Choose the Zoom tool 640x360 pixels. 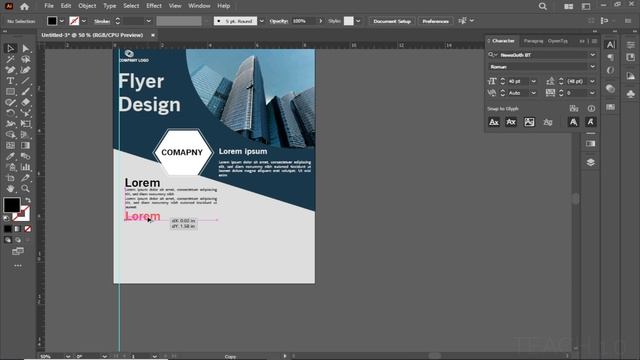(x=25, y=189)
